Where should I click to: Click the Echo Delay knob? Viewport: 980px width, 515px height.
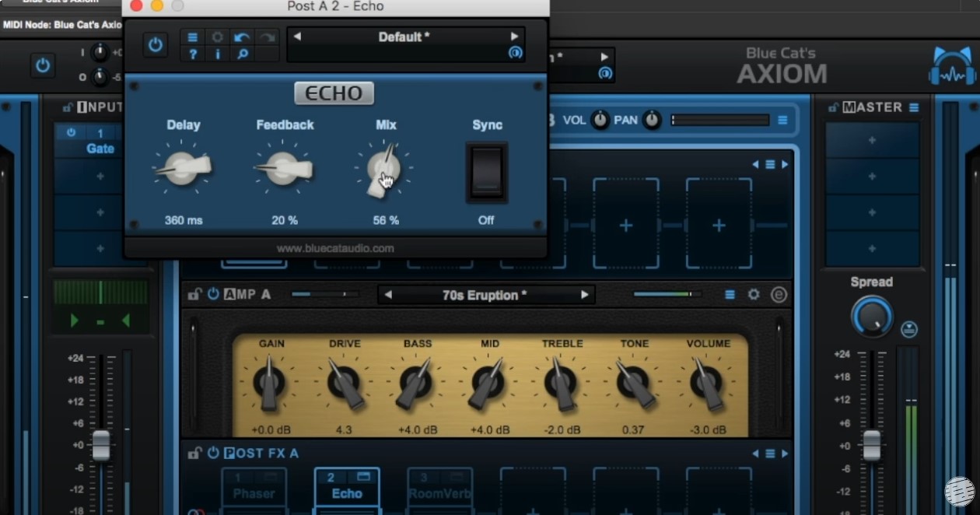pyautogui.click(x=183, y=167)
